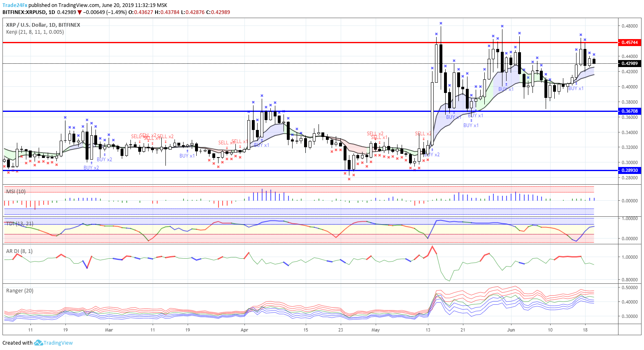This screenshot has height=350, width=644.
Task: Click the 0.32000 price axis value
Action: coord(630,147)
